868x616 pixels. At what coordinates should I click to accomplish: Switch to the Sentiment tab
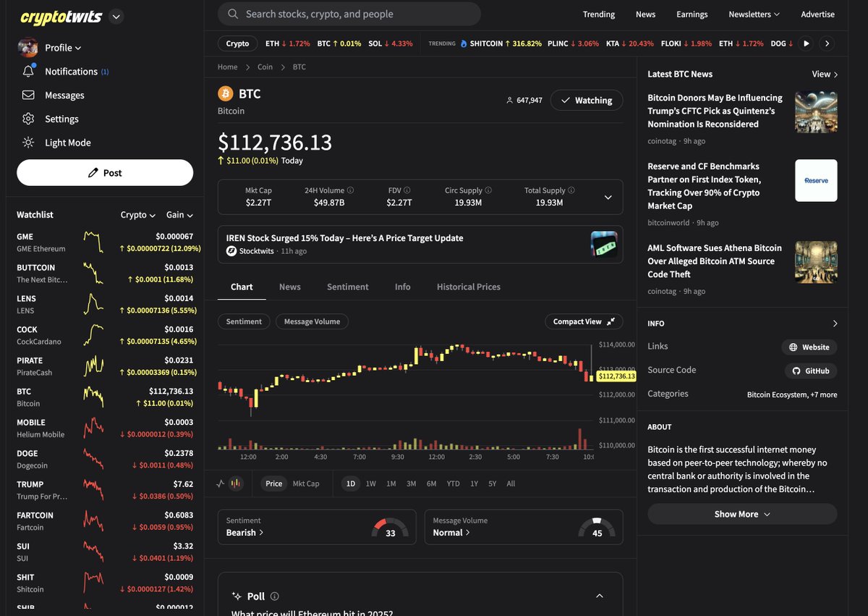(x=347, y=287)
